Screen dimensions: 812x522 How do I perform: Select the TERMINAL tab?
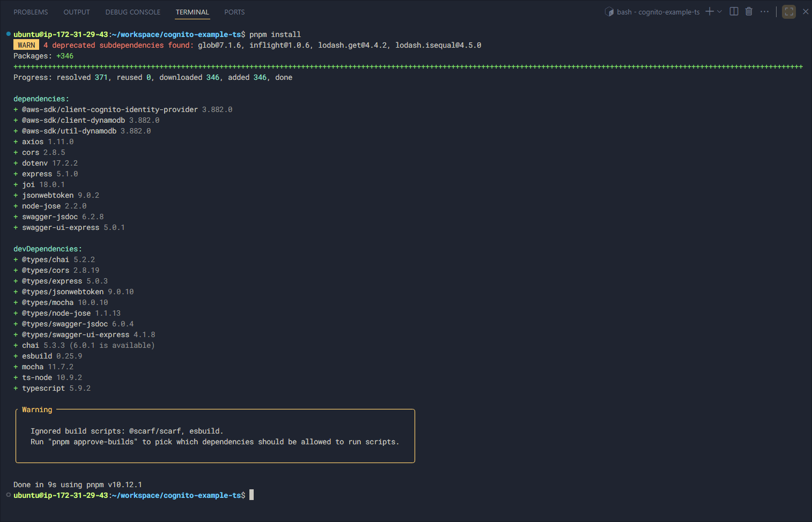click(192, 12)
